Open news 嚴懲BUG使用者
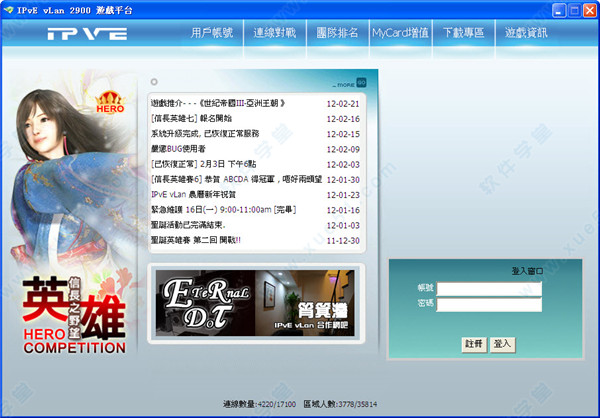600x418 pixels. [178, 149]
